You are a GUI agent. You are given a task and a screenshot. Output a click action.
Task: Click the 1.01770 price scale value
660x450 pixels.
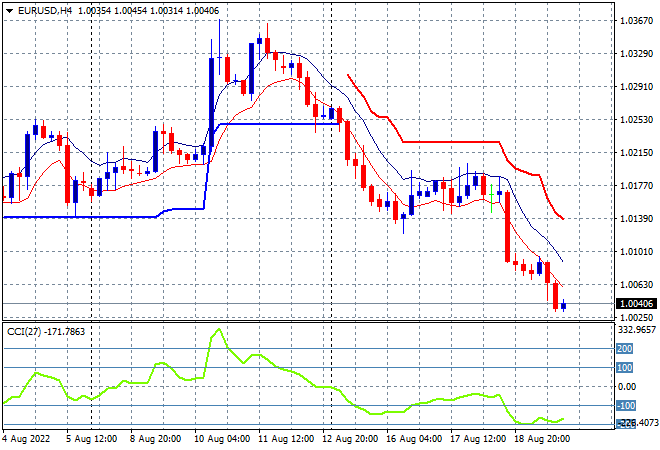[636, 186]
